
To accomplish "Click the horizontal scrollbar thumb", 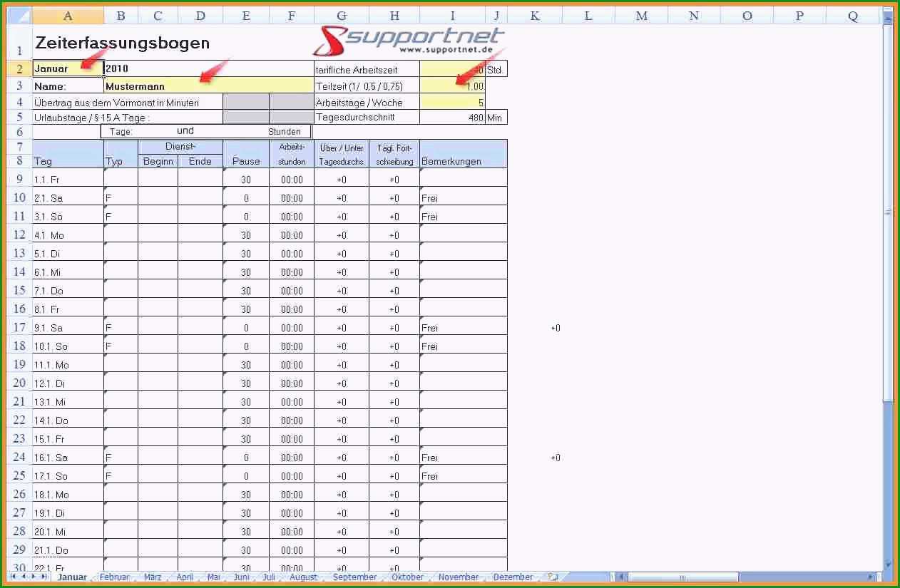I will click(682, 577).
